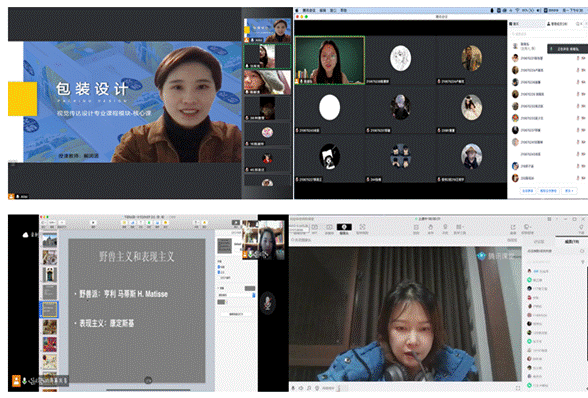This screenshot has height=398, width=588.
Task: Click the orange host icon at bottom-left
Action: click(x=16, y=381)
